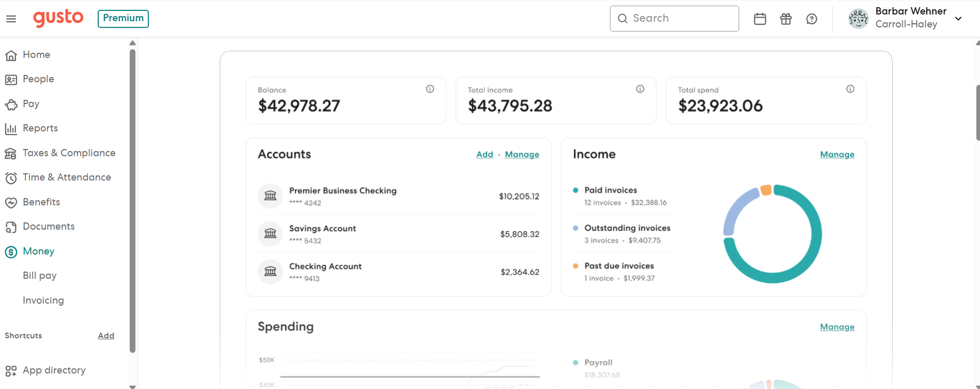This screenshot has height=389, width=980.
Task: Add a shortcut in sidebar
Action: pyautogui.click(x=106, y=336)
